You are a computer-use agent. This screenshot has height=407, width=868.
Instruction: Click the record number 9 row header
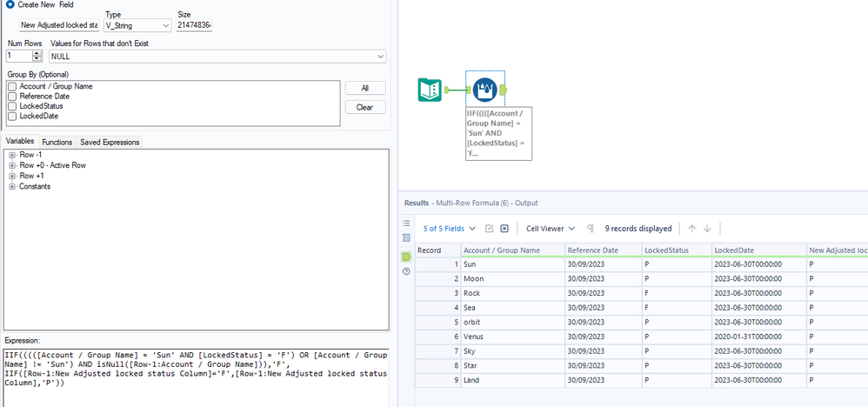point(437,380)
